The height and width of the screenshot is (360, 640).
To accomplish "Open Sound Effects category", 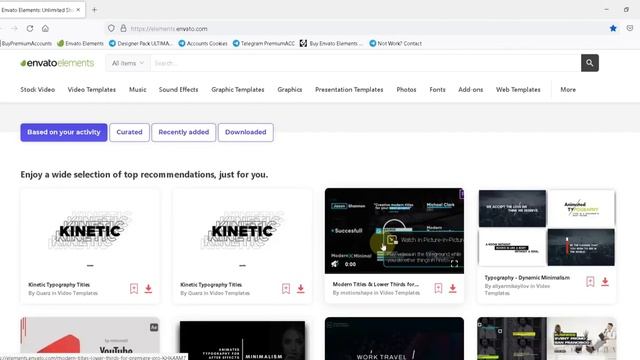I will point(178,89).
